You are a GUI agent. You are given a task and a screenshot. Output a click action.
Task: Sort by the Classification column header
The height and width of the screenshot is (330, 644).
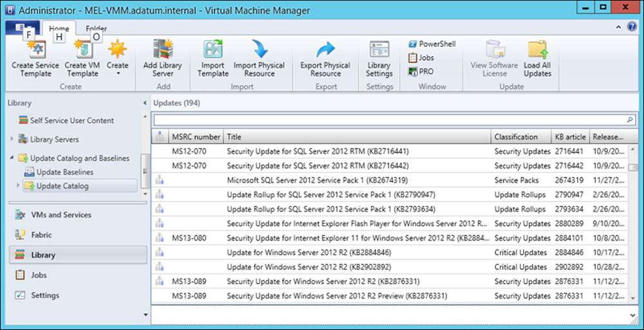(521, 137)
